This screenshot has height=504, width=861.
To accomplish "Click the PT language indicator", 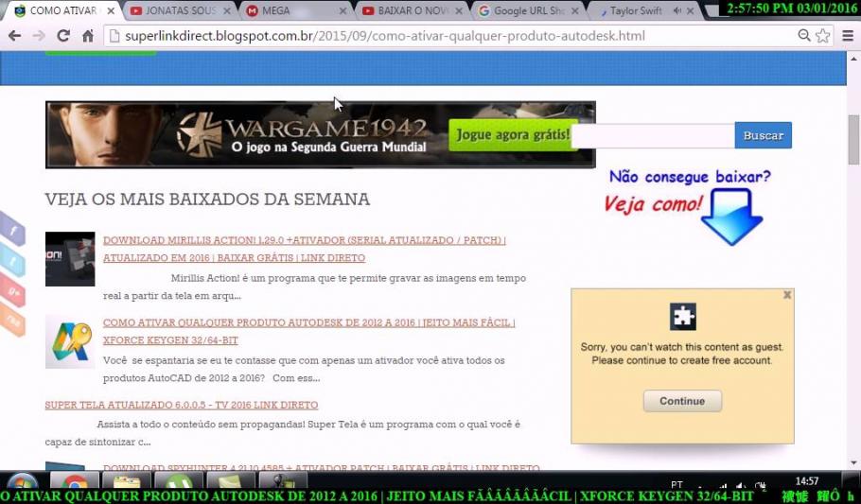I will point(676,484).
